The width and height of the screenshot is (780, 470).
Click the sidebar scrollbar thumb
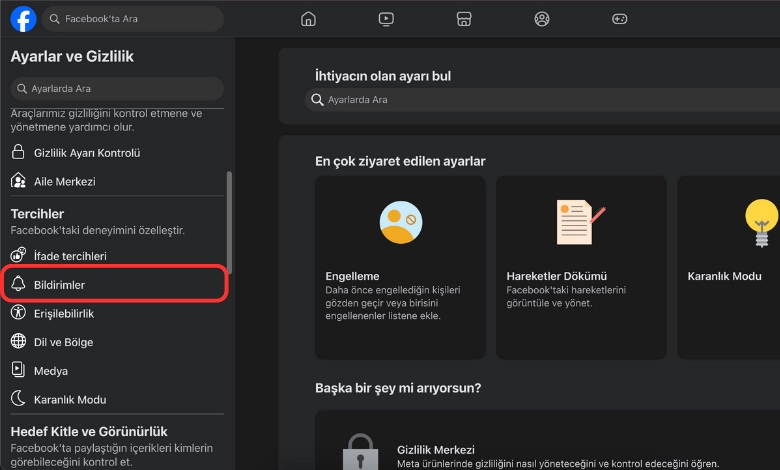tap(229, 221)
